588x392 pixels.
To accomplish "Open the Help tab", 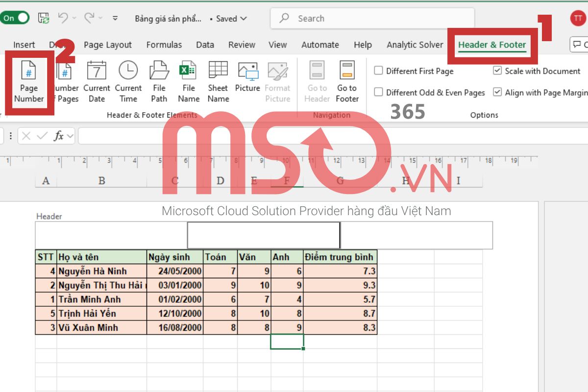I will [x=363, y=45].
